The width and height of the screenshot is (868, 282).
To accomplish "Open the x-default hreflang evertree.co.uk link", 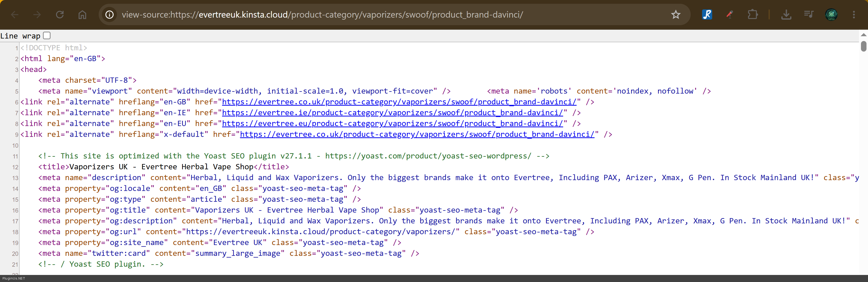I will pyautogui.click(x=417, y=134).
